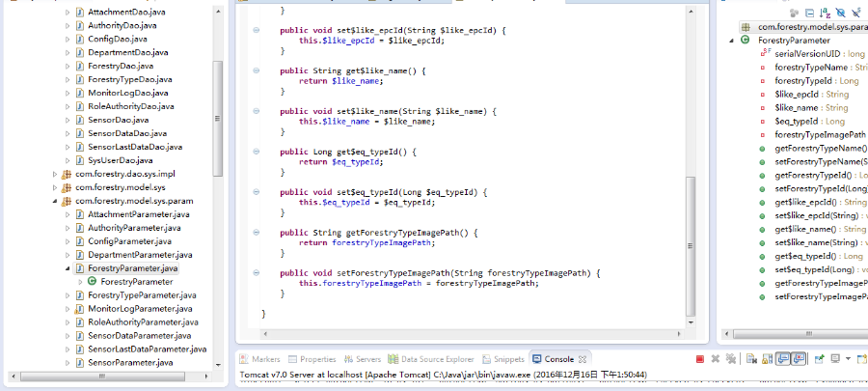This screenshot has height=391, width=868.
Task: Click the Tomcat v7.0 Server console description
Action: coord(443,375)
